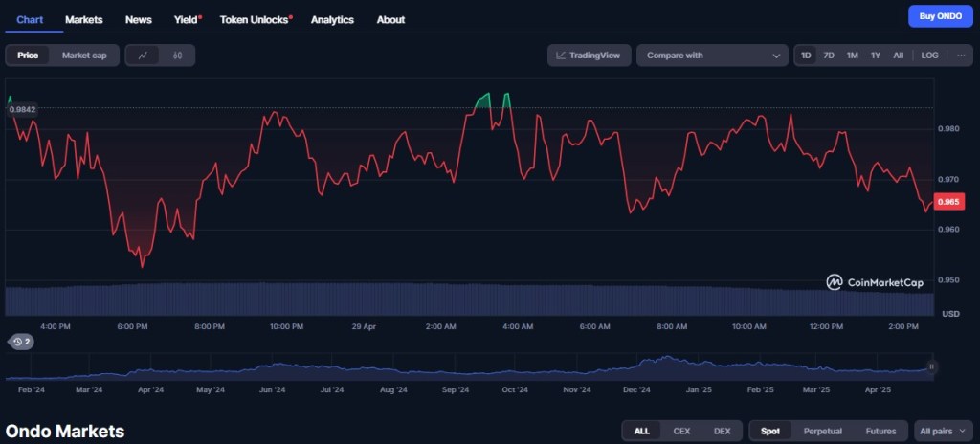Open the TradingView chart
The image size is (980, 444).
point(589,55)
